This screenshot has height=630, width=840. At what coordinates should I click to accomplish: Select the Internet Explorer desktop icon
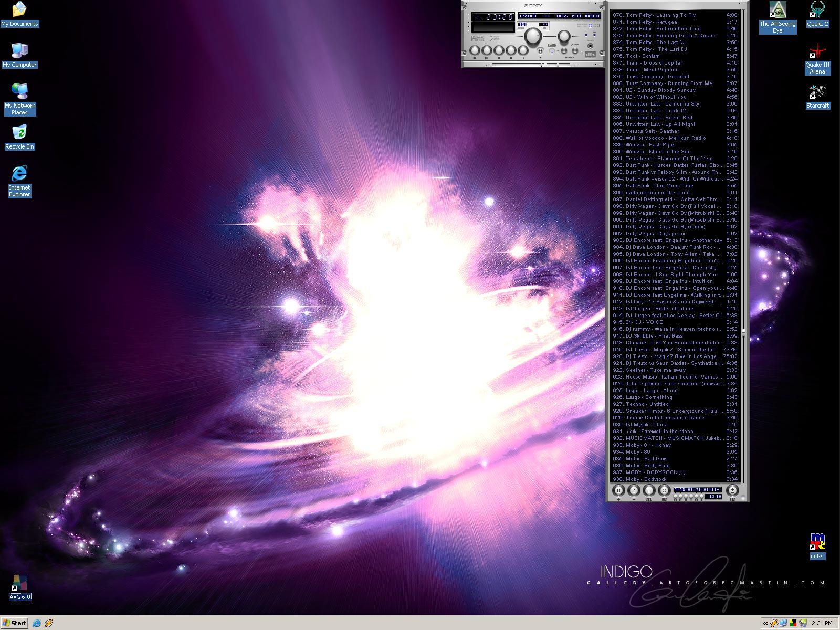19,181
